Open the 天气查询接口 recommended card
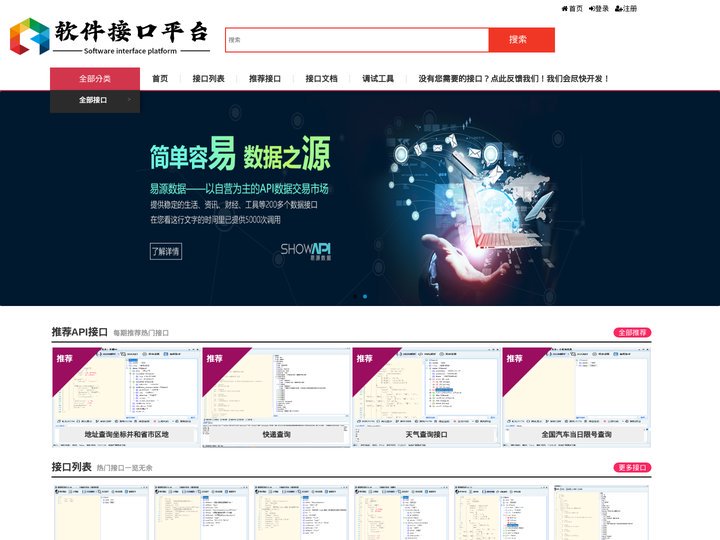This screenshot has width=720, height=540. click(x=426, y=398)
